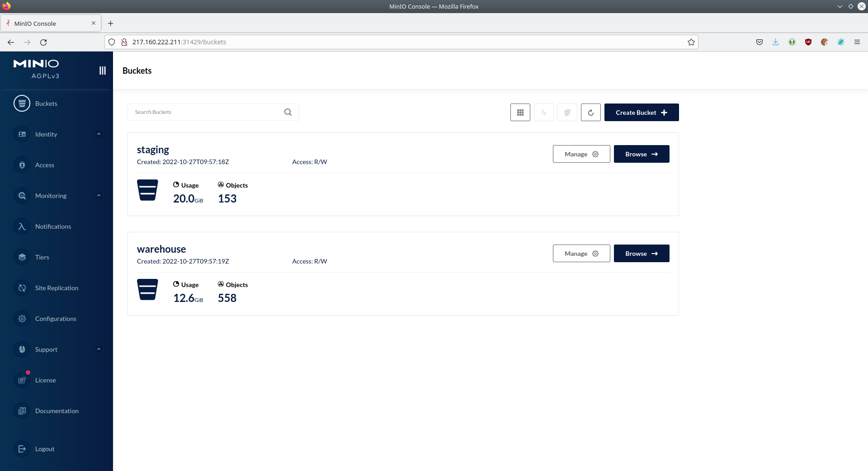The height and width of the screenshot is (471, 868).
Task: Click the Create Bucket button
Action: pos(641,113)
